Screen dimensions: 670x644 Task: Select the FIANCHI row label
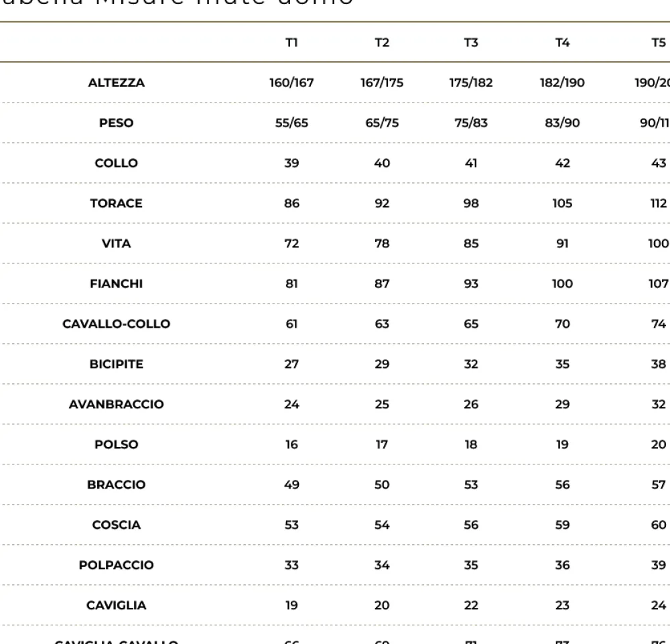click(x=116, y=283)
